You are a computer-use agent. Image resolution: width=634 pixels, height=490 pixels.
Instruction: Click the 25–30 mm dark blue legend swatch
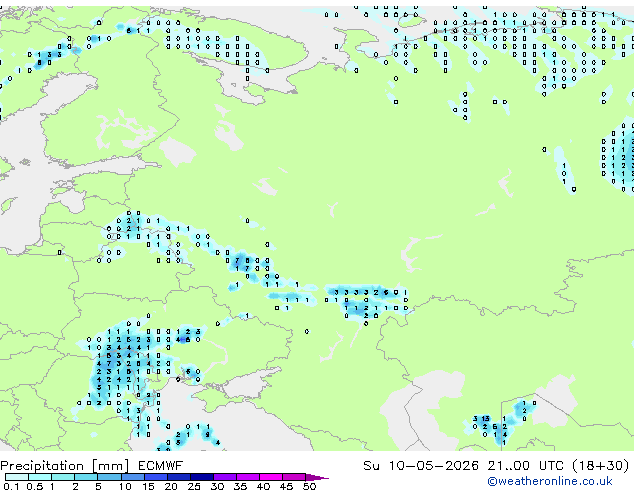(202, 477)
